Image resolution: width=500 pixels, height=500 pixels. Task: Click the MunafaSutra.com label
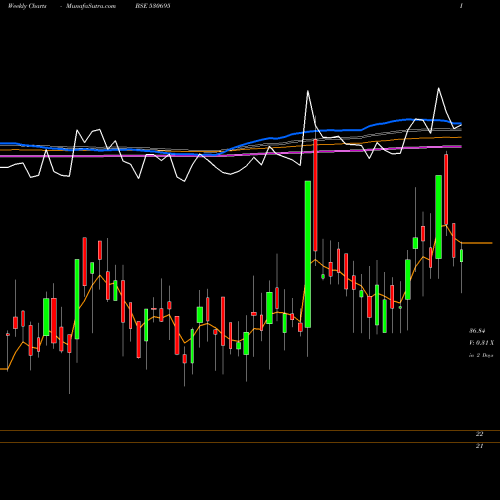point(91,6)
